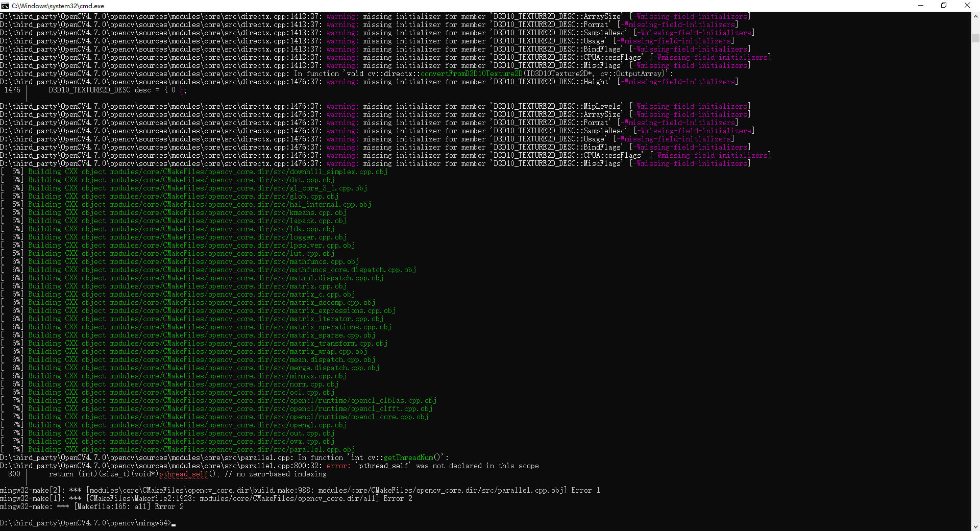Image resolution: width=980 pixels, height=531 pixels.
Task: Click the scrollbar down arrow
Action: 975,526
